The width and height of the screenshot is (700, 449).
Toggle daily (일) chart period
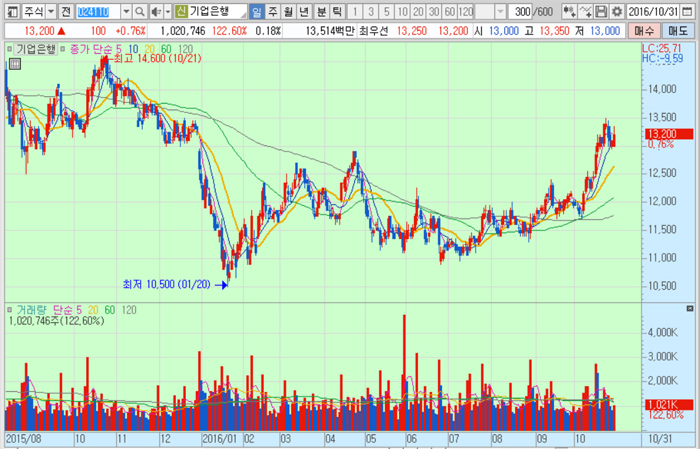(x=257, y=11)
